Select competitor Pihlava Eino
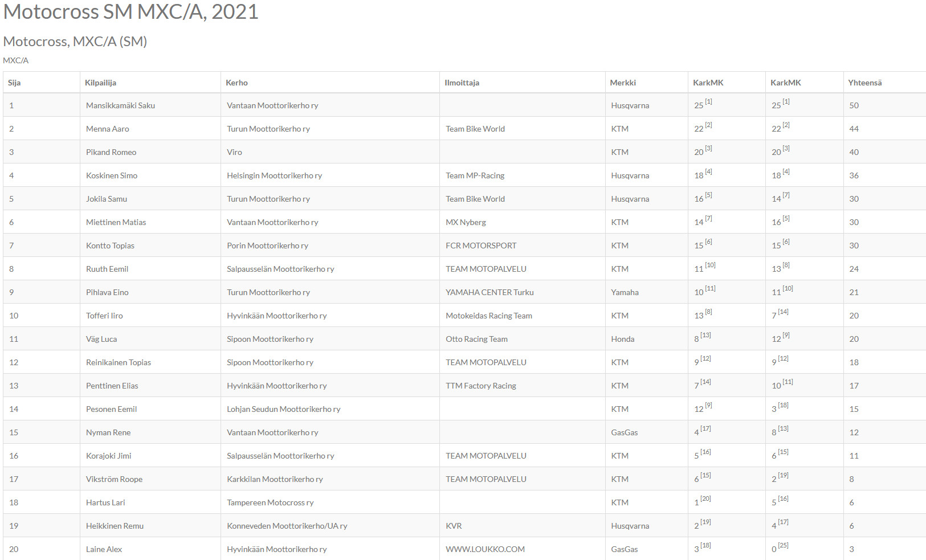926x560 pixels. tap(107, 292)
